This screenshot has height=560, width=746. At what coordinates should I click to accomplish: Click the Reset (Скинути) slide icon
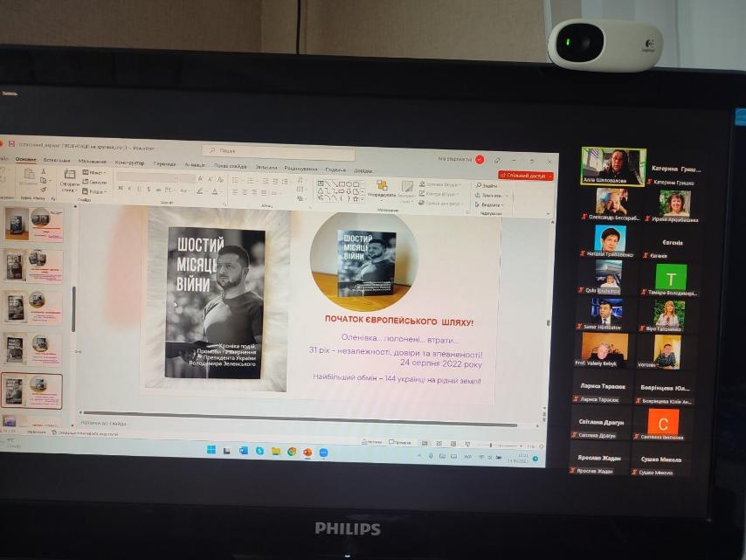click(94, 183)
